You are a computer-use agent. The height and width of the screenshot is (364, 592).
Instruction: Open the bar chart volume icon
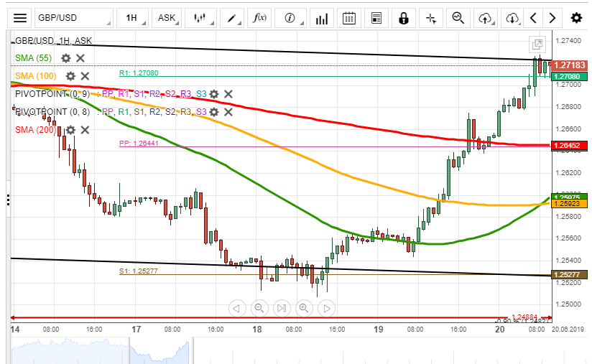click(x=321, y=18)
